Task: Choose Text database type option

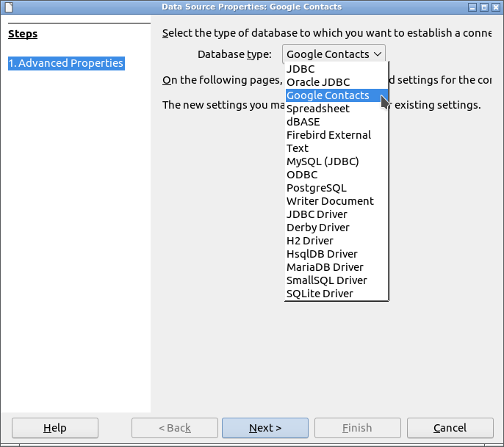Action: point(336,148)
